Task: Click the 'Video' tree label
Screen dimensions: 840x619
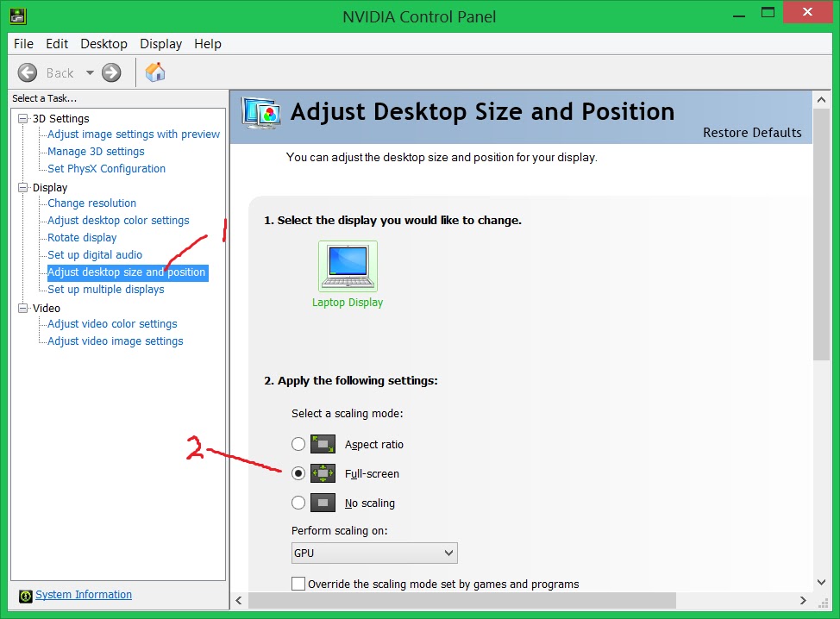Action: tap(46, 308)
